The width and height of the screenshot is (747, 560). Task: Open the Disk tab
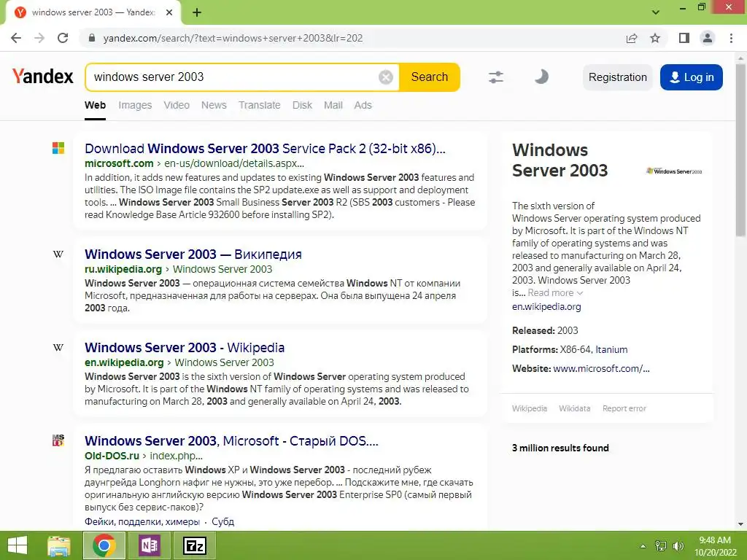pyautogui.click(x=302, y=105)
